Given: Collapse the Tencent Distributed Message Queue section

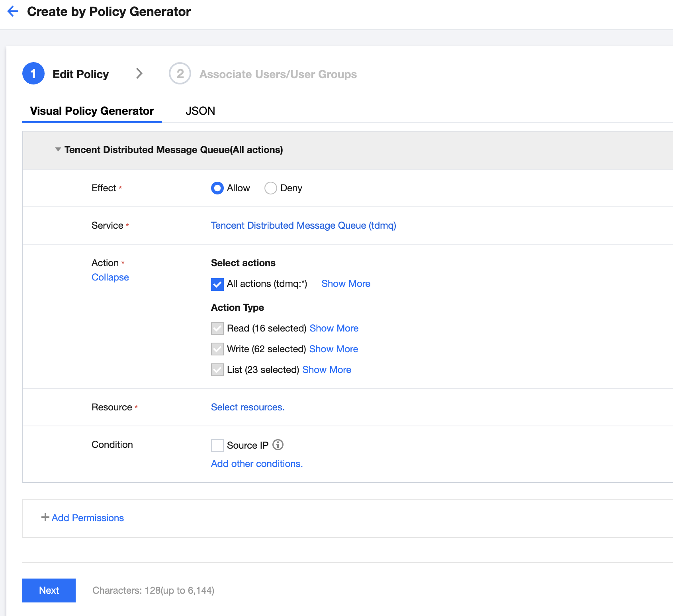Looking at the screenshot, I should tap(58, 149).
